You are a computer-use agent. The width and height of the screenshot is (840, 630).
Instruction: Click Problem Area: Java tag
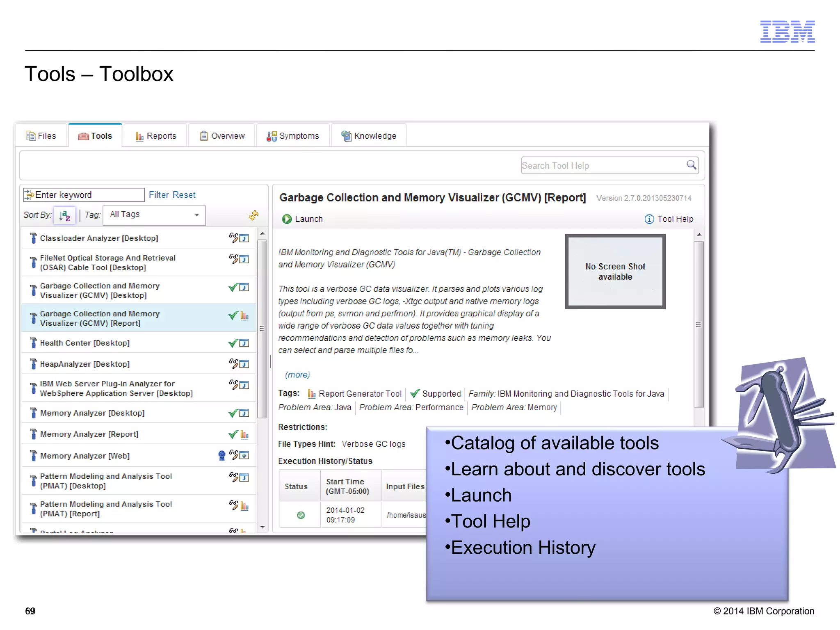coord(315,407)
